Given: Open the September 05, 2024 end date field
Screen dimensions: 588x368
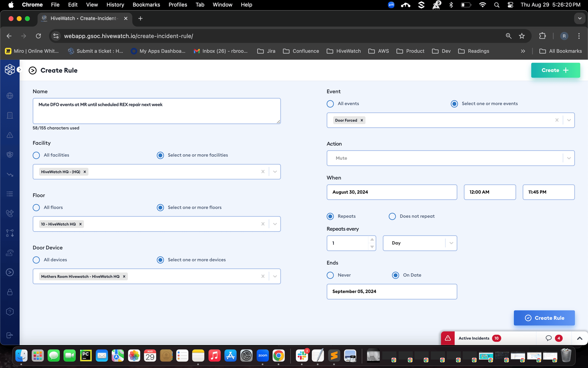Looking at the screenshot, I should [x=392, y=291].
